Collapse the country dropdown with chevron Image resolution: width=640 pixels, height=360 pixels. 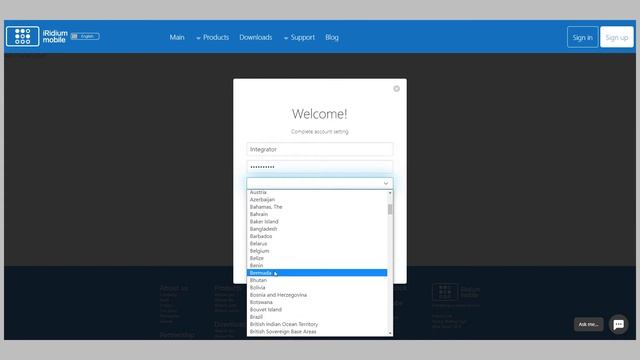[x=386, y=183]
